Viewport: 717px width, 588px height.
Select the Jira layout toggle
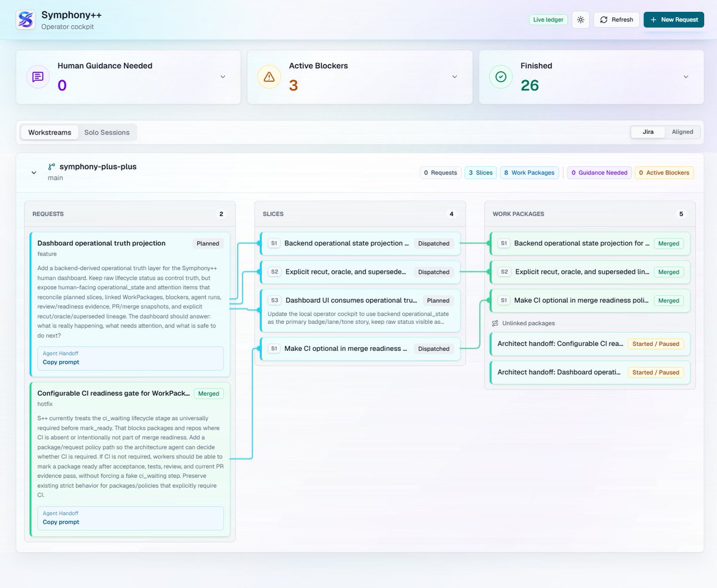(x=648, y=132)
